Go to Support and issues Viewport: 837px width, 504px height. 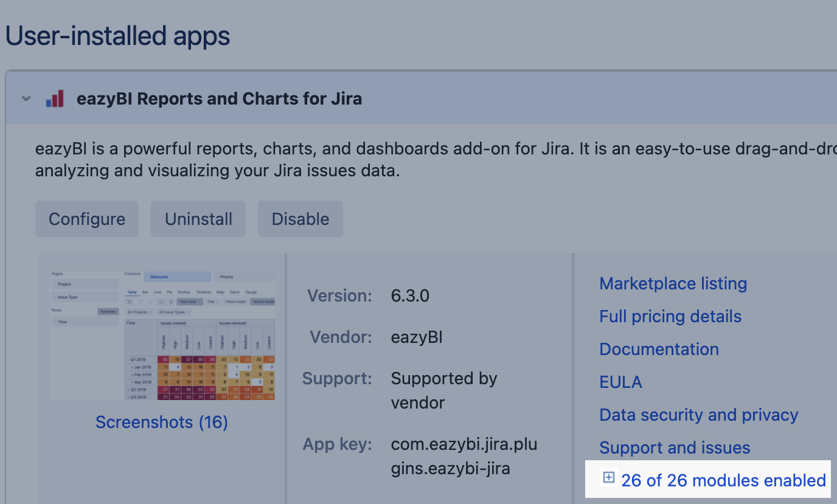click(675, 448)
